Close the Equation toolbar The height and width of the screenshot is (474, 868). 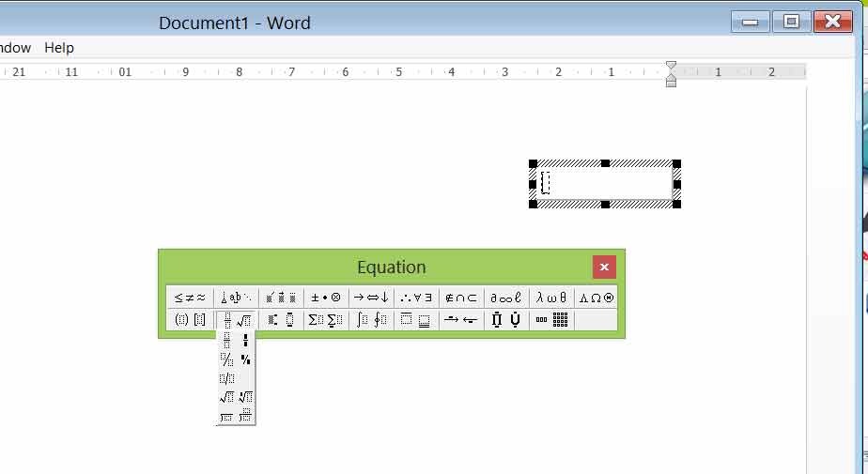604,268
